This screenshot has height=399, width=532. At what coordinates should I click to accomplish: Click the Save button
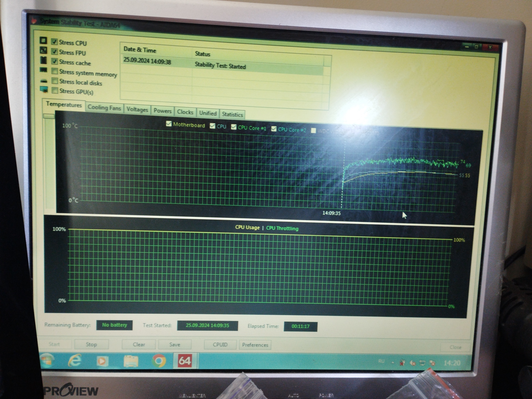(175, 345)
